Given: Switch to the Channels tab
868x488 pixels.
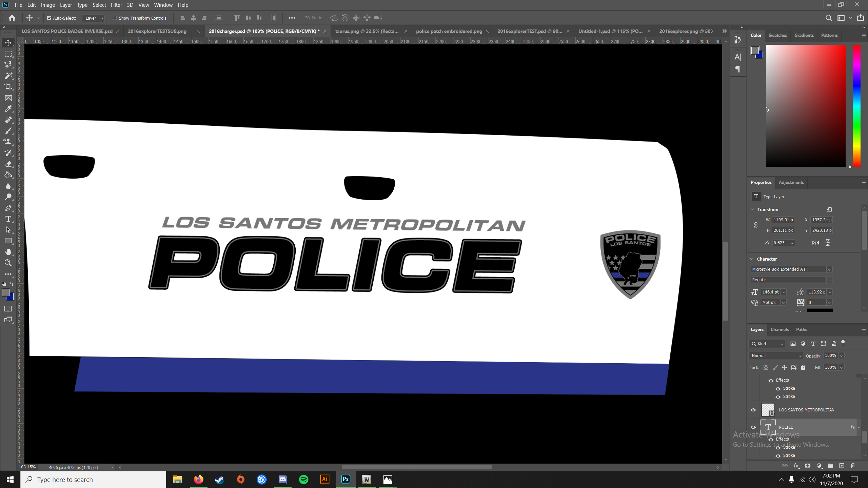Looking at the screenshot, I should (x=779, y=329).
